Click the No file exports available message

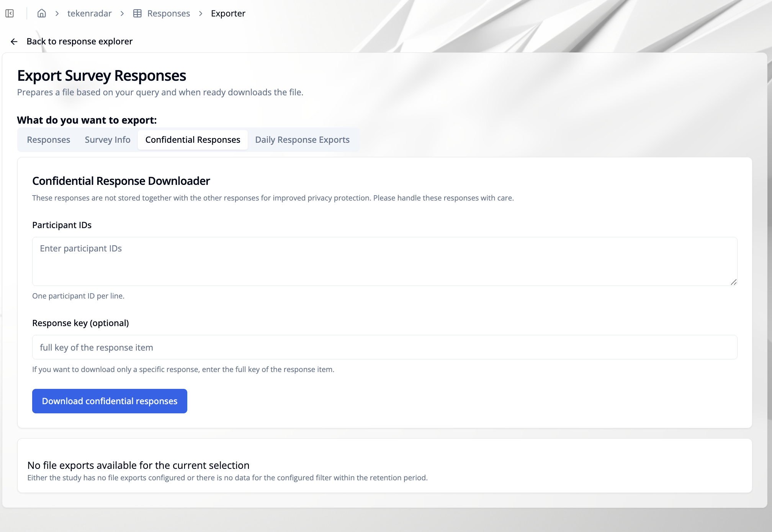(x=138, y=465)
